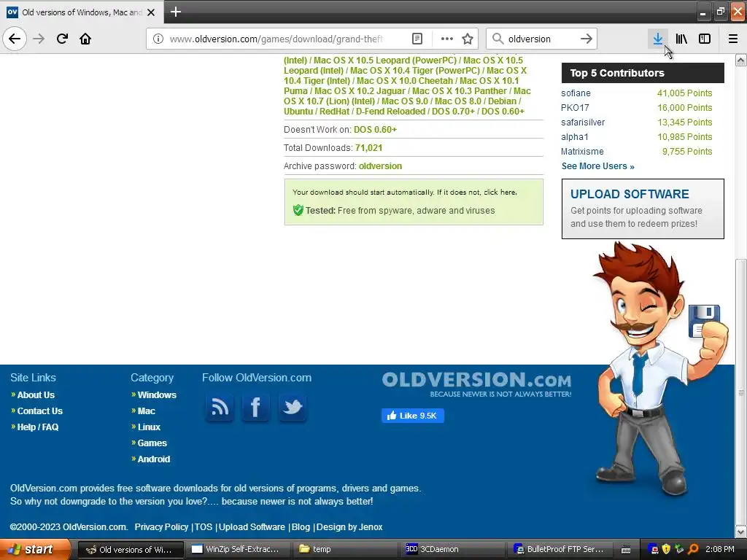
Task: Open Mac category footer link
Action: (146, 411)
